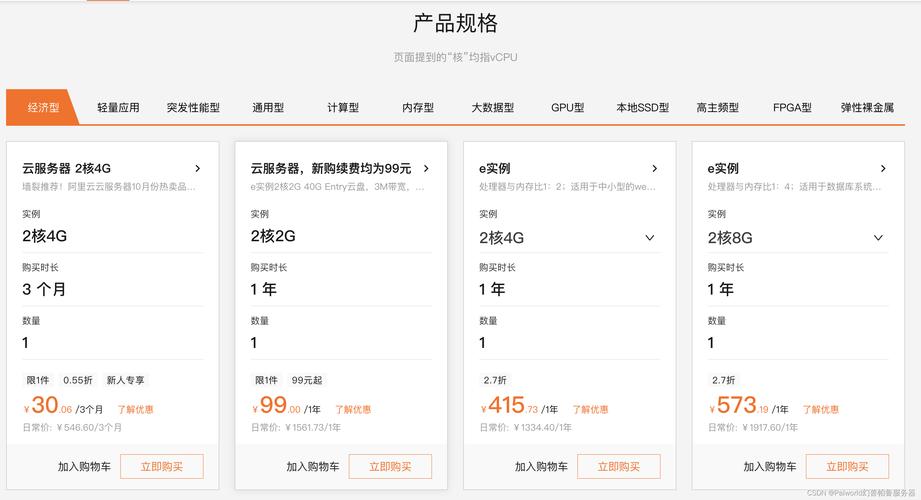The height and width of the screenshot is (500, 921).
Task: Click 立即购买 on the ¥30.06 card
Action: (x=162, y=467)
